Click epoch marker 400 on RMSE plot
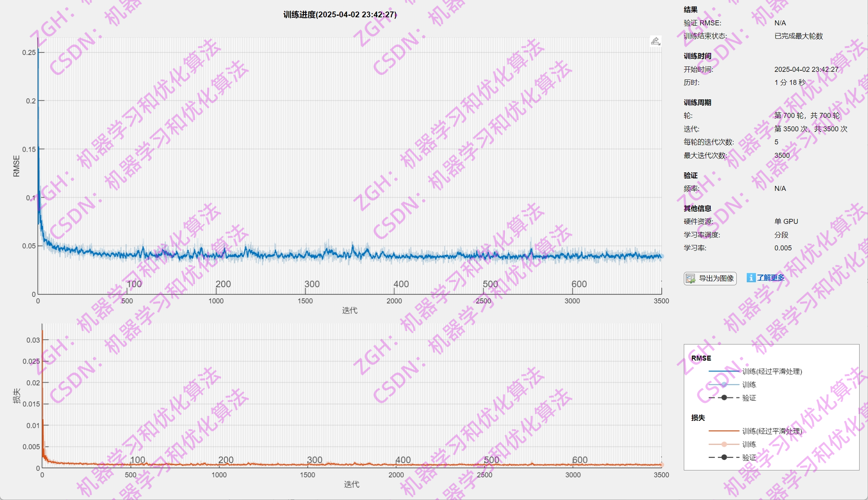This screenshot has height=500, width=868. click(x=401, y=284)
